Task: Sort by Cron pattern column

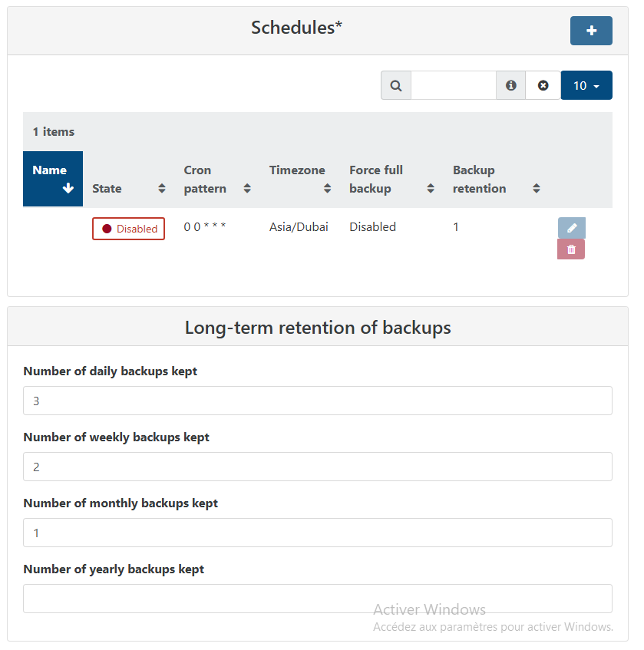Action: click(216, 179)
